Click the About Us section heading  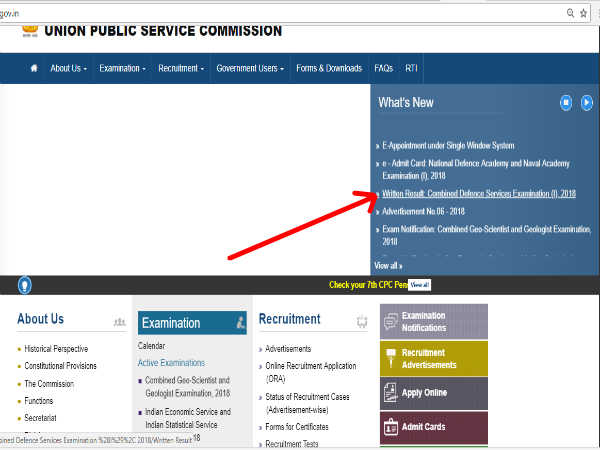[x=41, y=319]
